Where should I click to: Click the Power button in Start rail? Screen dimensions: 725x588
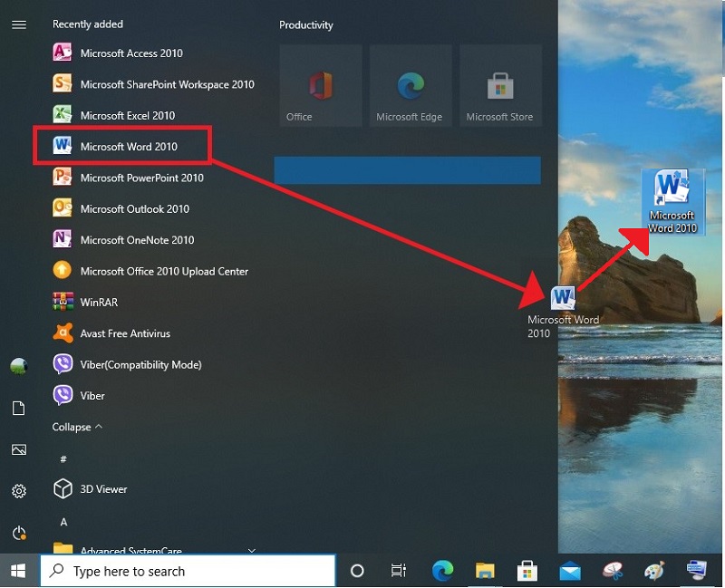point(18,533)
